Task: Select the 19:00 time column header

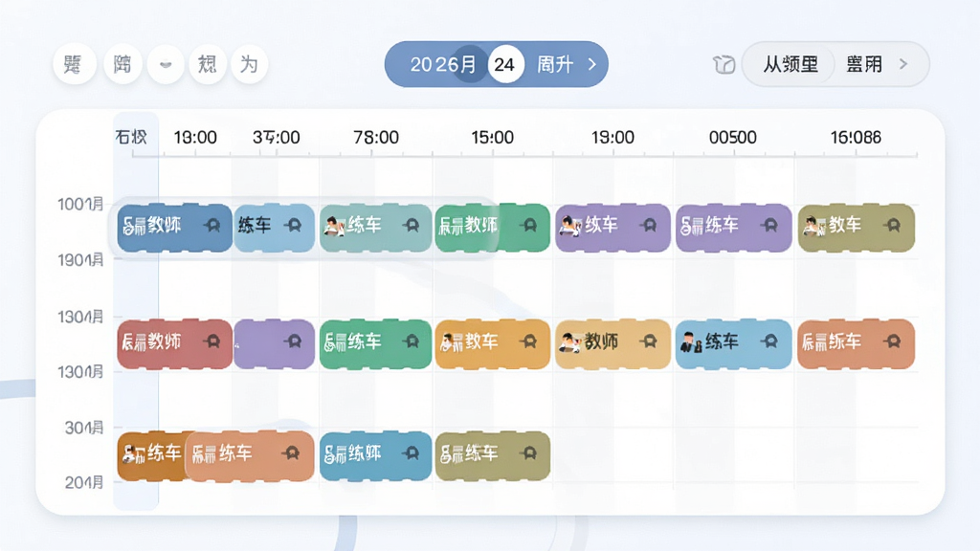Action: 613,137
